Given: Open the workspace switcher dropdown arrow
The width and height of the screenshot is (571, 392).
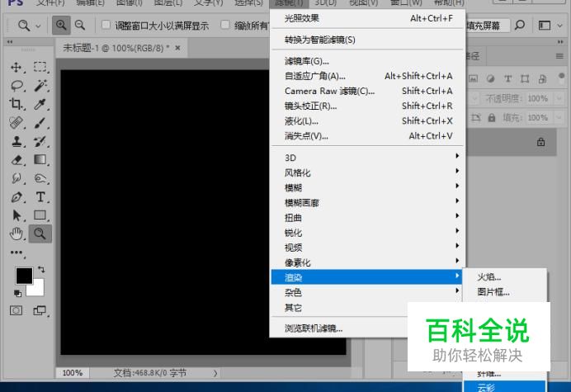Looking at the screenshot, I should pyautogui.click(x=559, y=26).
